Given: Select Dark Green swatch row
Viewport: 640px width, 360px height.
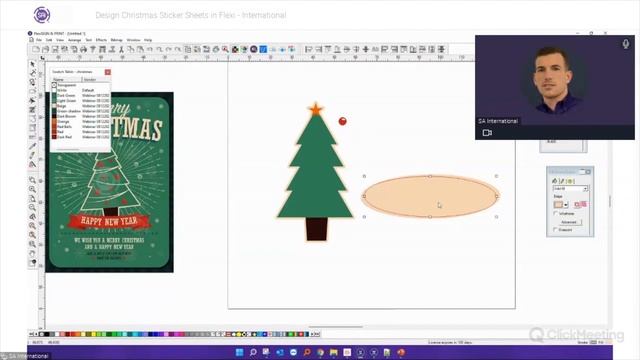Looking at the screenshot, I should (80, 96).
